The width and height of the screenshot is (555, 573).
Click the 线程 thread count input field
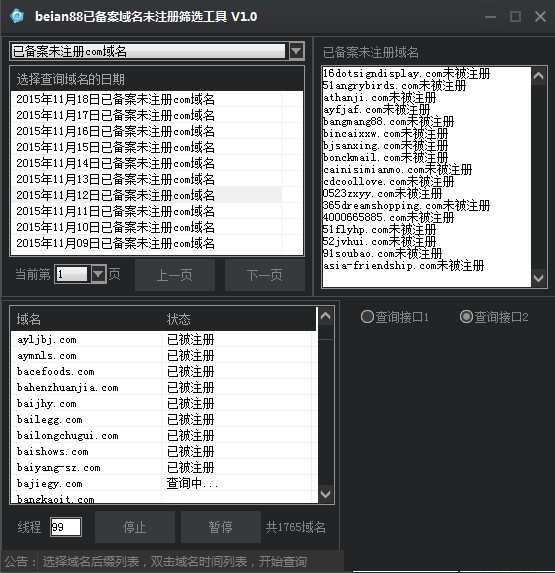[66, 527]
